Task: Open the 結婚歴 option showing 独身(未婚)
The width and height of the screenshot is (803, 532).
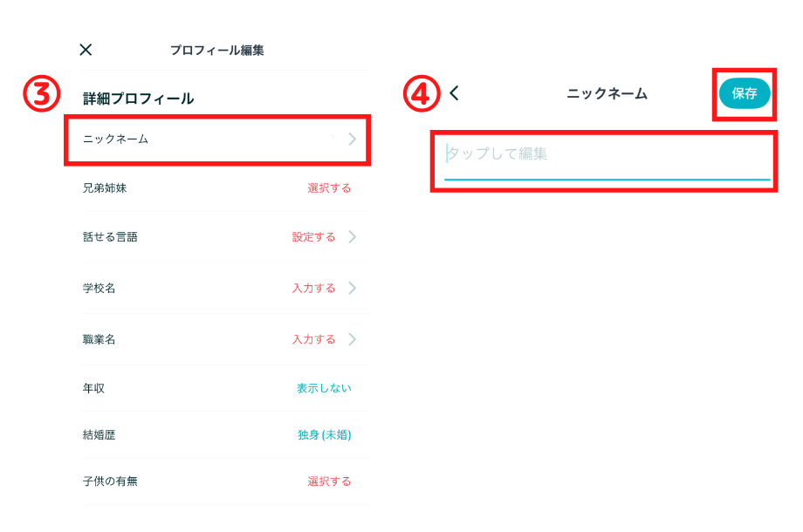Action: tap(323, 434)
